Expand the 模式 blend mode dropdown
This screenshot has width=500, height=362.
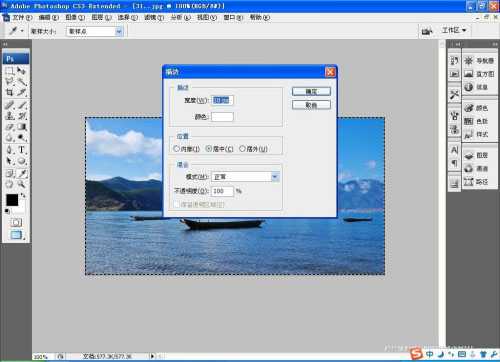click(275, 177)
